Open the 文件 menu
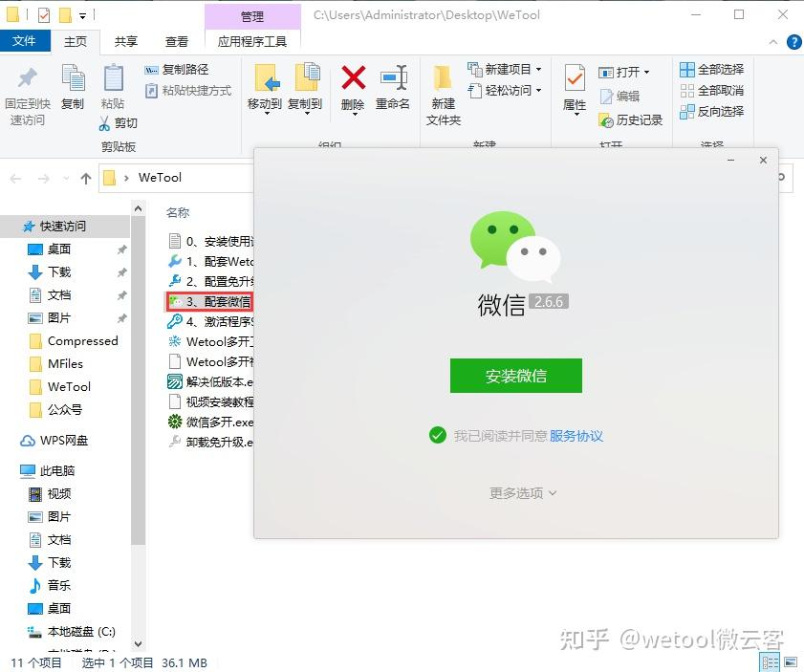Image resolution: width=804 pixels, height=672 pixels. click(x=26, y=41)
